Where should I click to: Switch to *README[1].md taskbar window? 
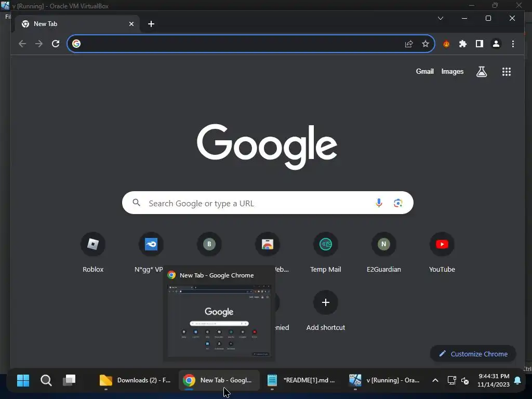click(302, 380)
